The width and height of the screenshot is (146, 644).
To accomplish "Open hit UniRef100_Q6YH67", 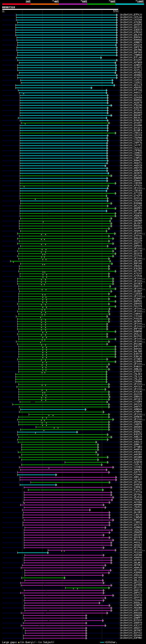I will [x=131, y=630].
